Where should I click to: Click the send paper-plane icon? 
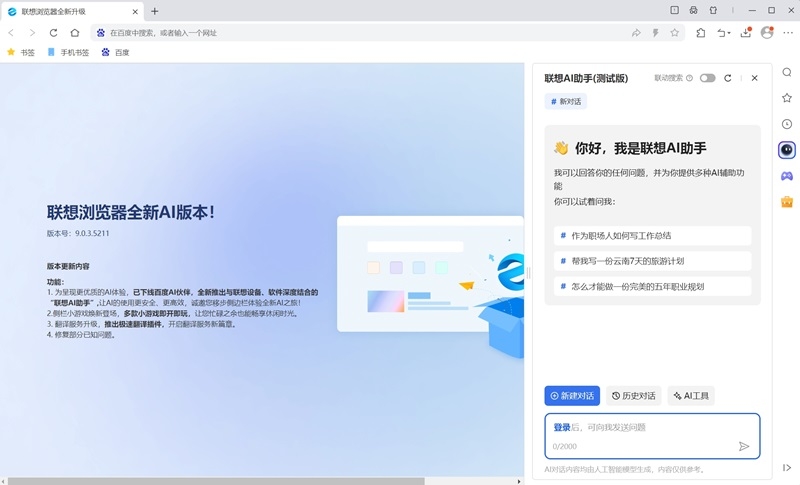tap(744, 447)
